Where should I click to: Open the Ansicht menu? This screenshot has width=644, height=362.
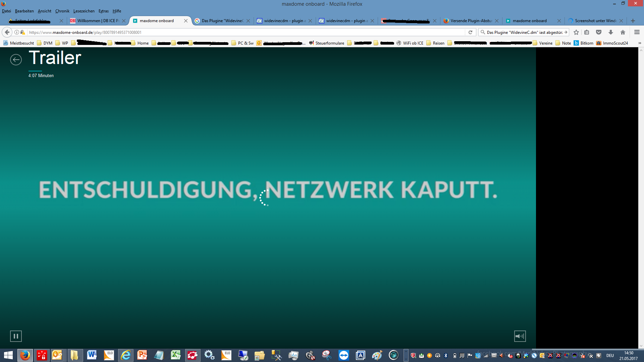click(x=45, y=11)
